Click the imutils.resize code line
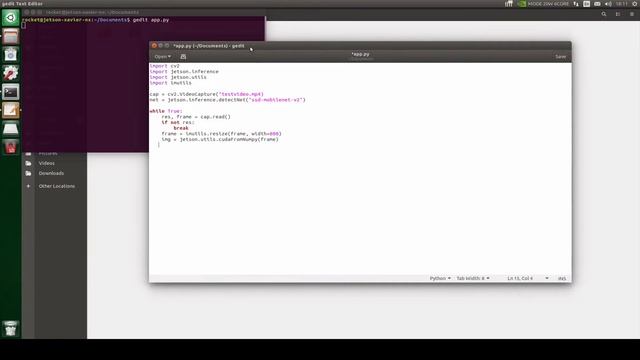Image resolution: width=640 pixels, height=360 pixels. [221, 134]
